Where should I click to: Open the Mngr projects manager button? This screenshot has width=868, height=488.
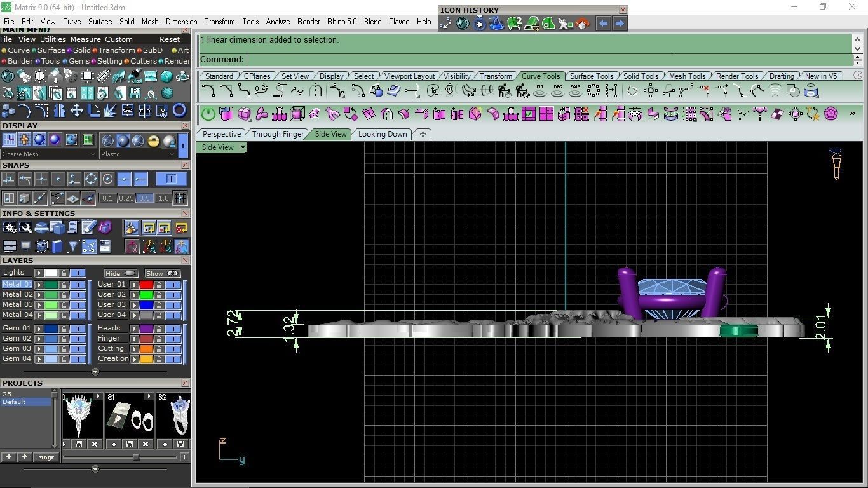[46, 457]
